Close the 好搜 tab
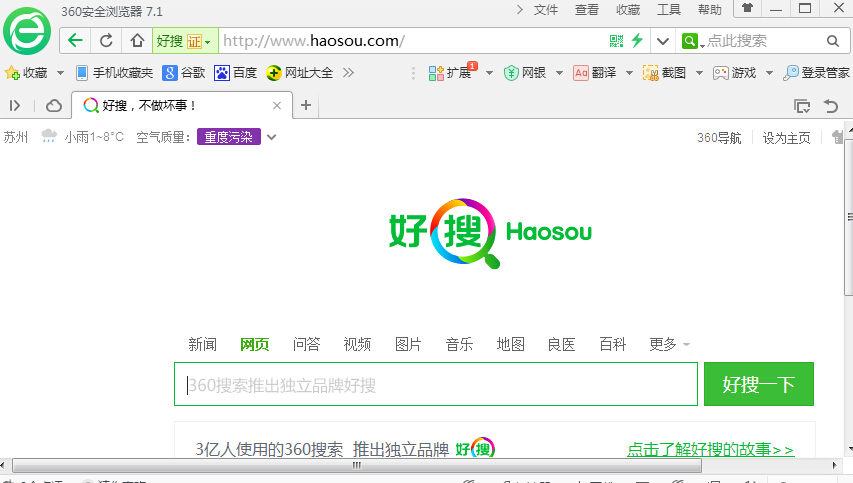The image size is (853, 483). pos(277,106)
